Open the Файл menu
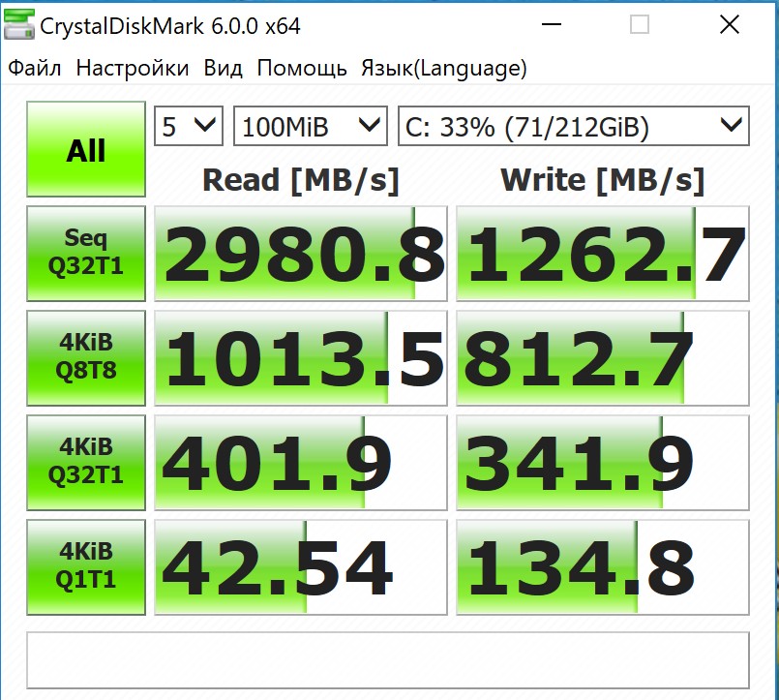Viewport: 779px width, 700px height. click(x=35, y=68)
